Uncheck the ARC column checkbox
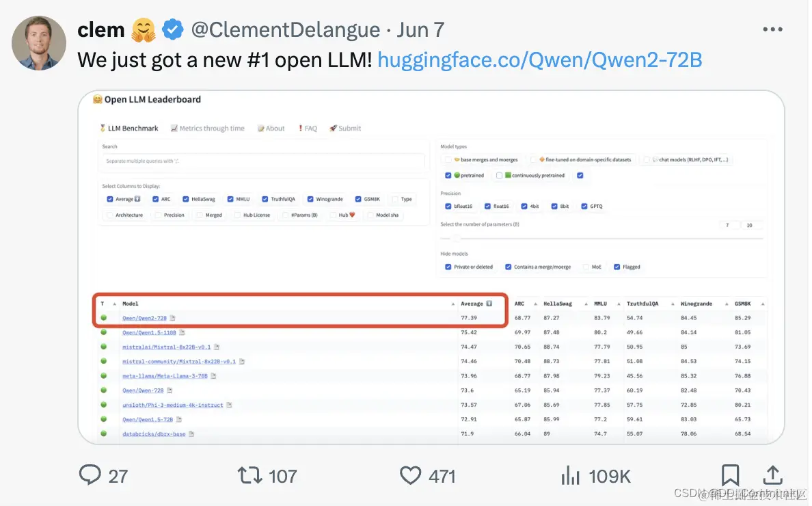Image resolution: width=812 pixels, height=506 pixels. click(155, 199)
